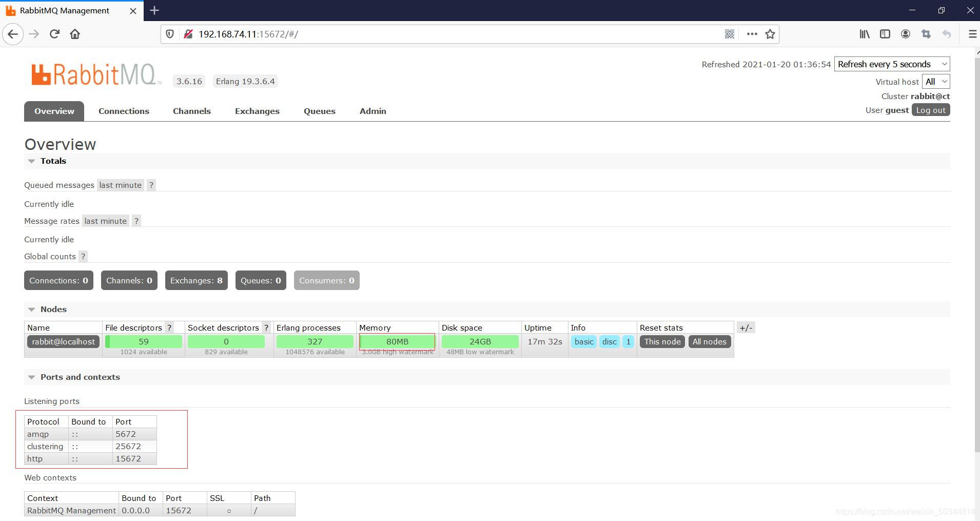Open help for Queued messages
The image size is (980, 521).
pyautogui.click(x=151, y=185)
